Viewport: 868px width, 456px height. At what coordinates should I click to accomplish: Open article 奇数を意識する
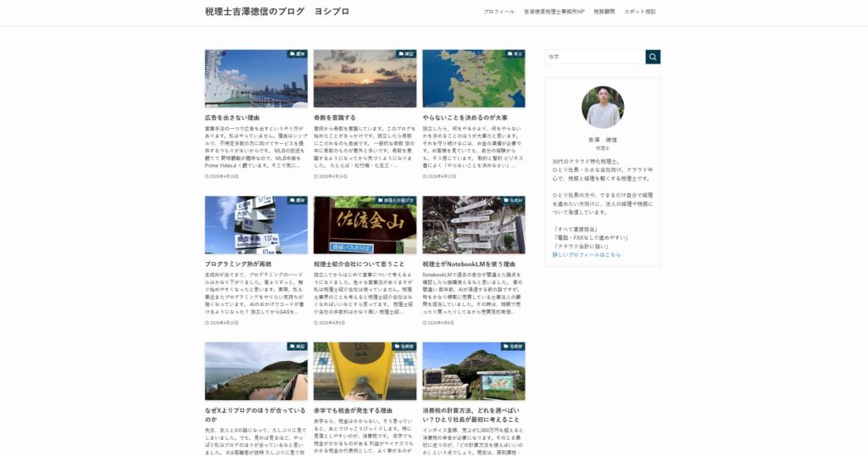click(334, 118)
